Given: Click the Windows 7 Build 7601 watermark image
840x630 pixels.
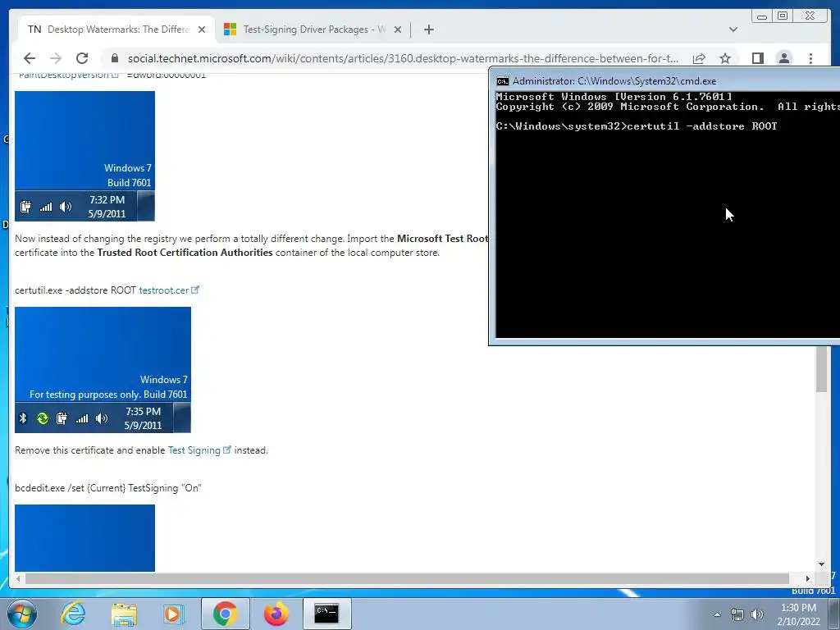Looking at the screenshot, I should pos(84,156).
